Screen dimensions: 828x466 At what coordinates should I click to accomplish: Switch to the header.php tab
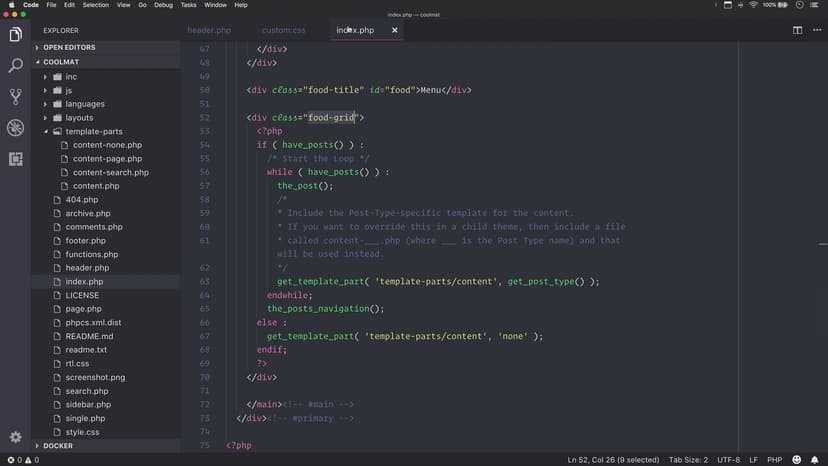point(209,30)
